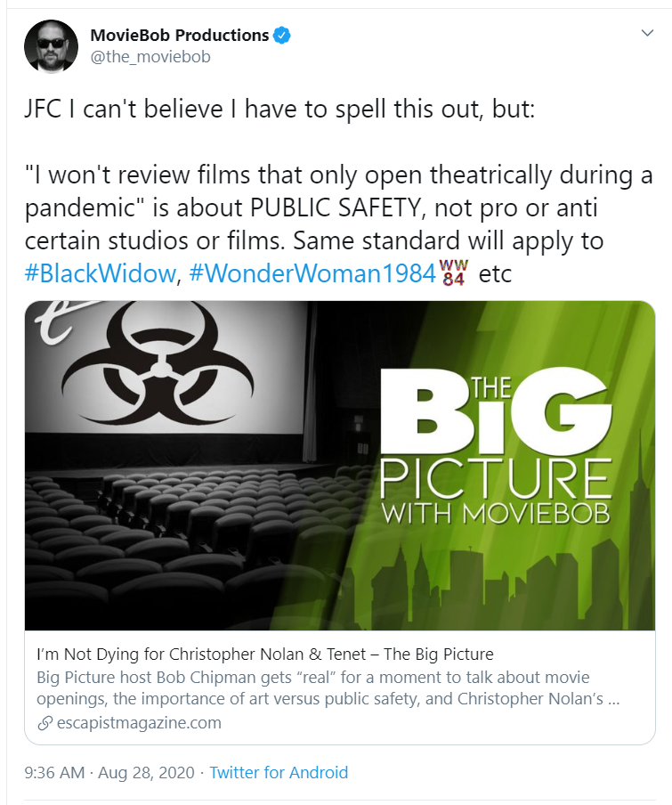The image size is (672, 805).
Task: Open MovieBob Productions display name
Action: [180, 36]
